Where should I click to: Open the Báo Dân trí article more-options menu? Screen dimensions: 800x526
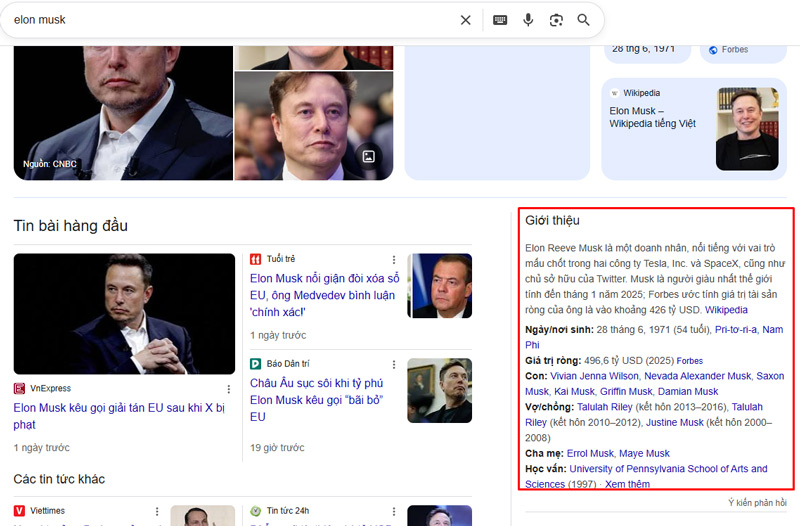click(394, 364)
